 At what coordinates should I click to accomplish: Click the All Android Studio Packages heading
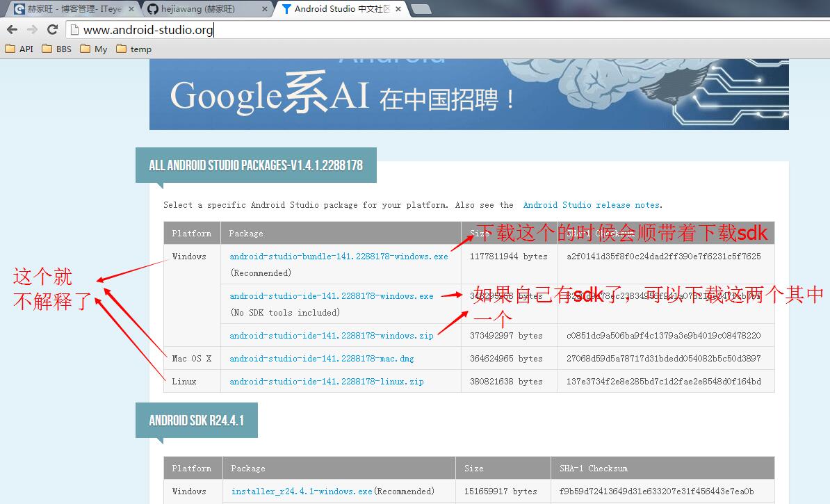point(256,165)
